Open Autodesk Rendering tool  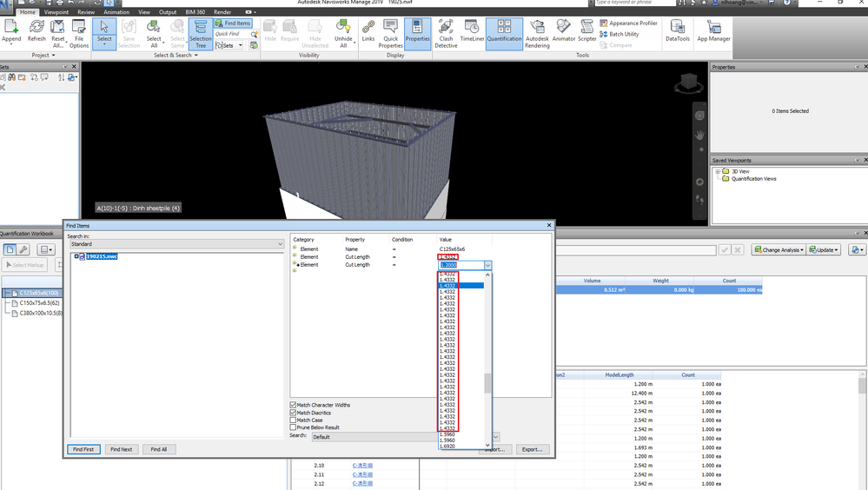[537, 34]
